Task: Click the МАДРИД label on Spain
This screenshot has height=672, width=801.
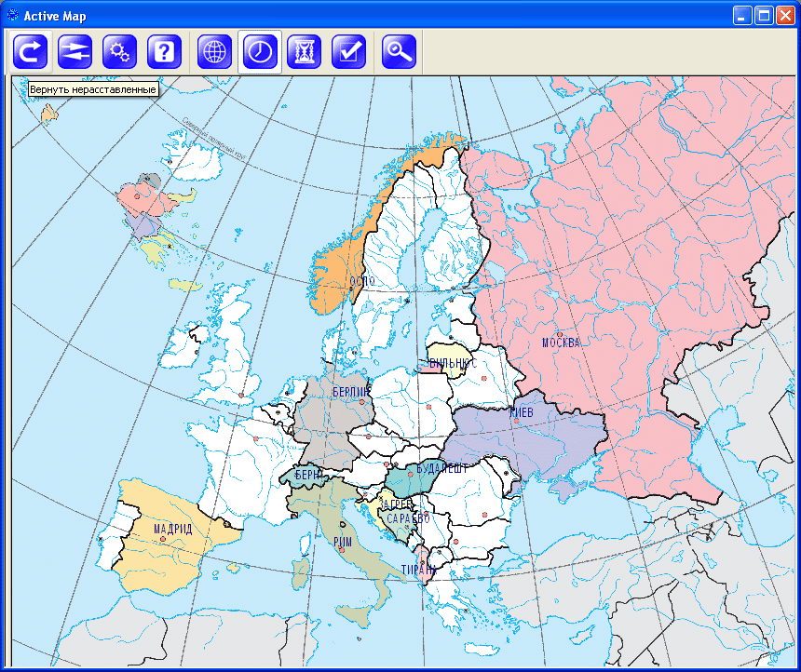Action: pyautogui.click(x=172, y=529)
